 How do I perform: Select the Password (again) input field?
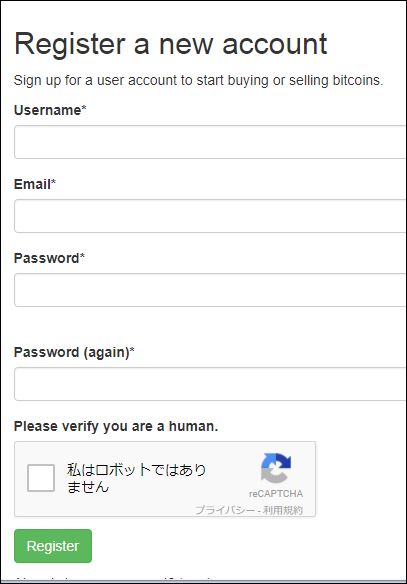(210, 384)
